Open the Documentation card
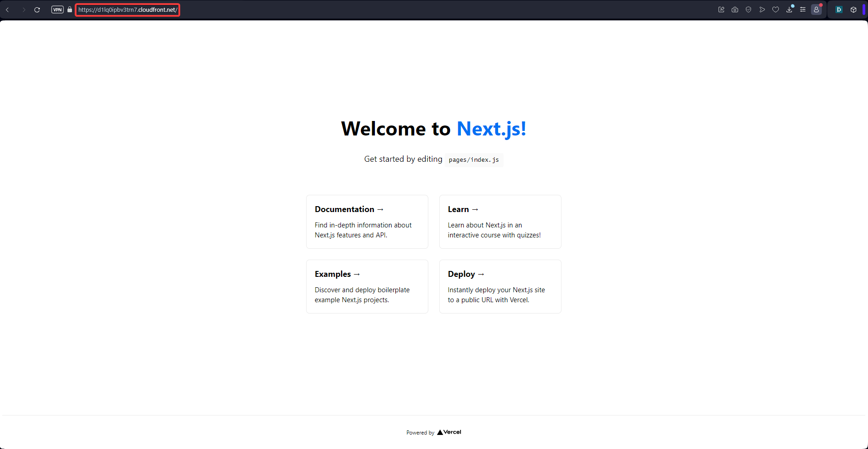The height and width of the screenshot is (449, 868). click(x=367, y=222)
